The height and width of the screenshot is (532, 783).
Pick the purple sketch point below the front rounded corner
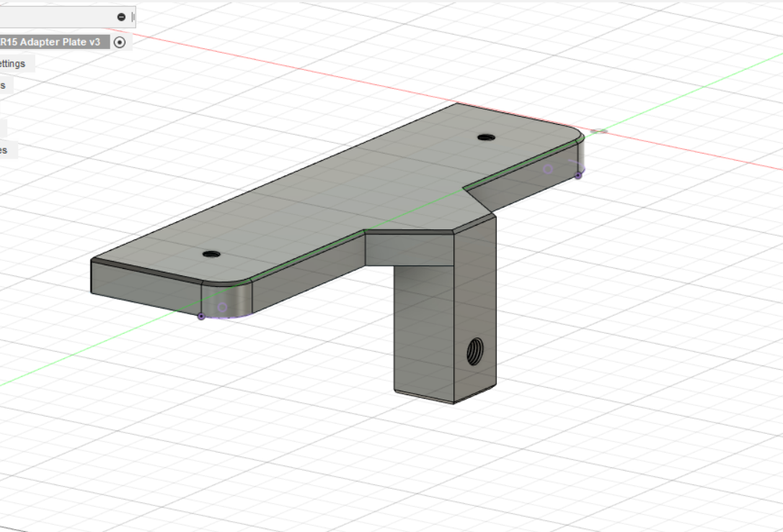[x=201, y=316]
